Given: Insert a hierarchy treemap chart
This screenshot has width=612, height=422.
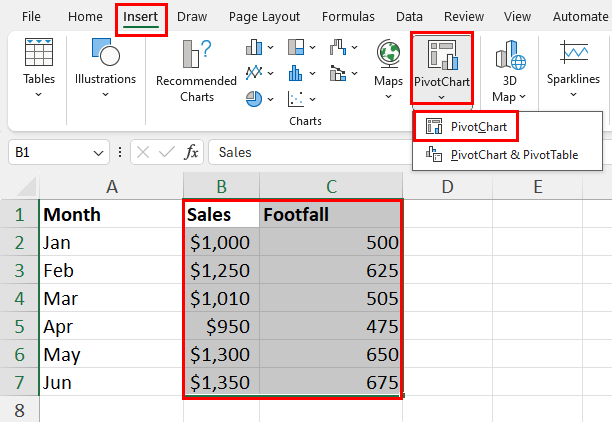Looking at the screenshot, I should pos(296,47).
